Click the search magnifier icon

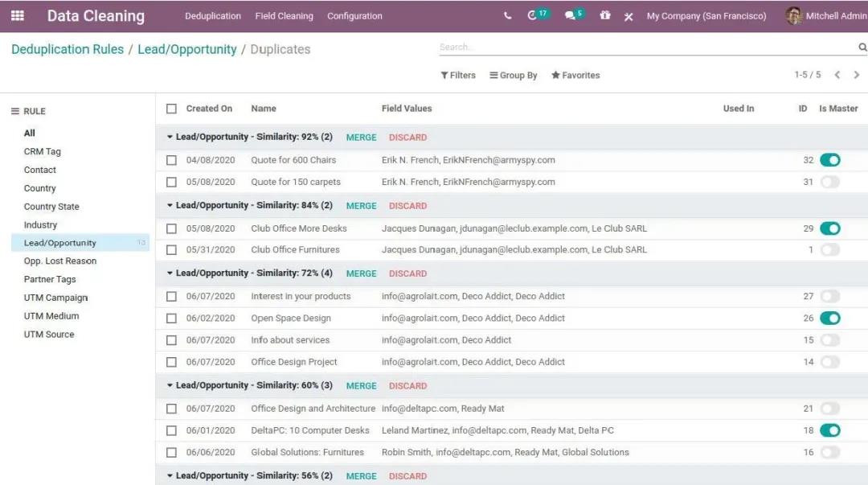pyautogui.click(x=862, y=47)
